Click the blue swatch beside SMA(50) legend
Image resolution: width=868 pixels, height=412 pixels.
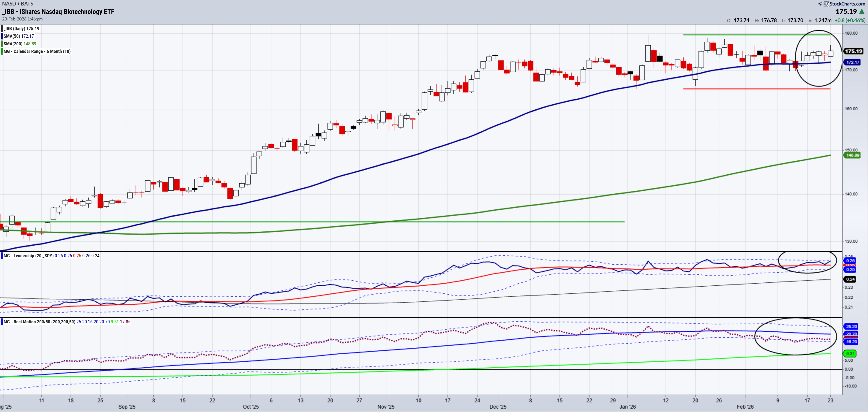pos(2,36)
